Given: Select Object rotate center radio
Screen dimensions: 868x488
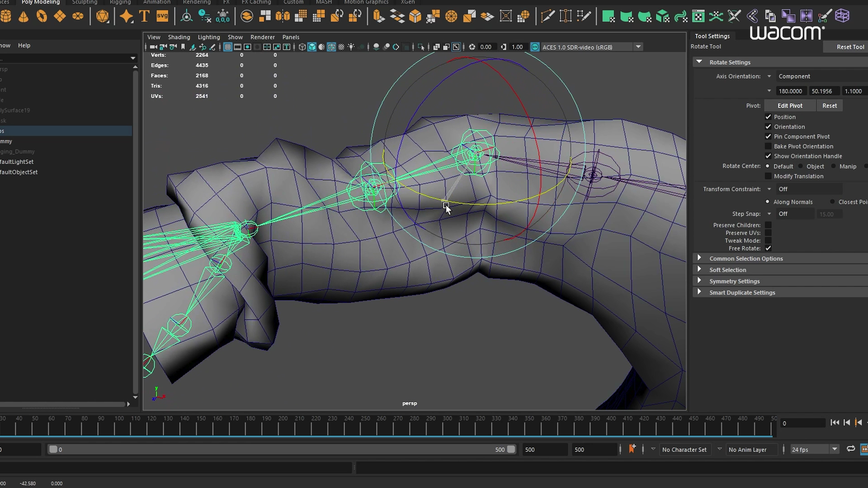Looking at the screenshot, I should click(x=801, y=166).
